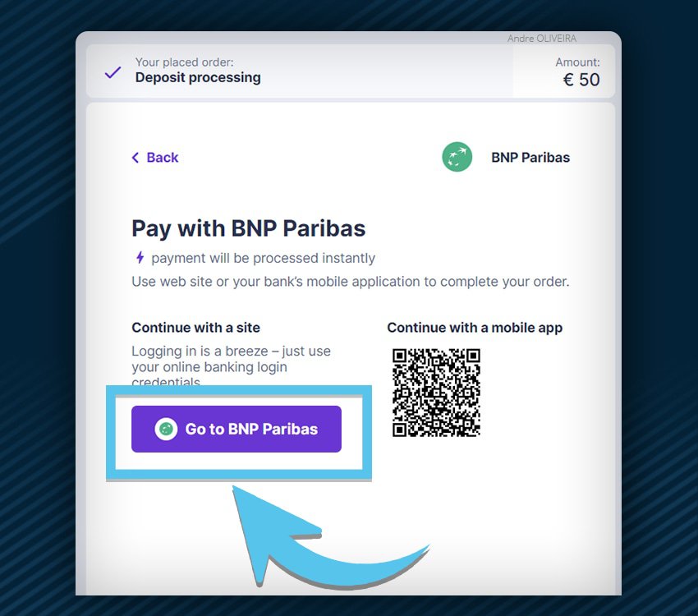Click the back chevron arrow icon

[x=135, y=158]
